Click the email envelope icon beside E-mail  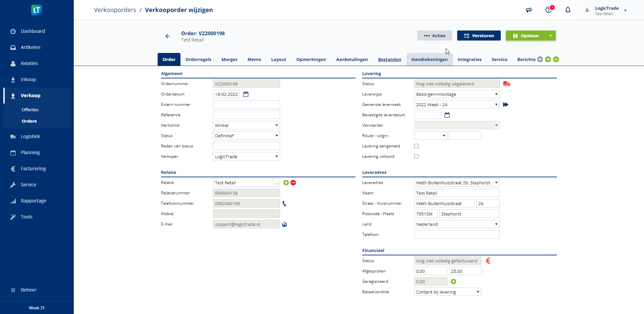[x=284, y=224]
